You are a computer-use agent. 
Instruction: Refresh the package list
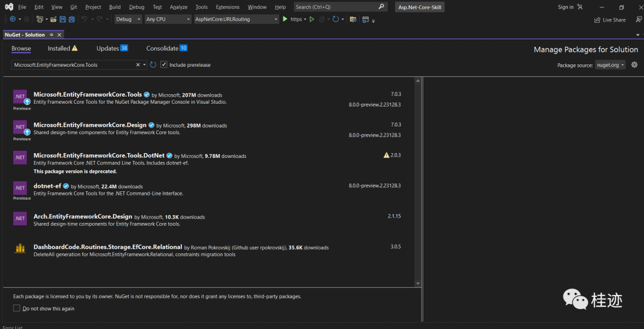pyautogui.click(x=153, y=65)
